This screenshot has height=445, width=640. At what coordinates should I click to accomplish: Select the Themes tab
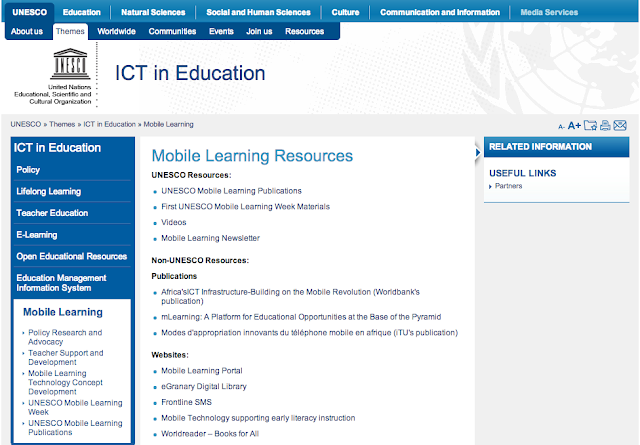pyautogui.click(x=70, y=31)
